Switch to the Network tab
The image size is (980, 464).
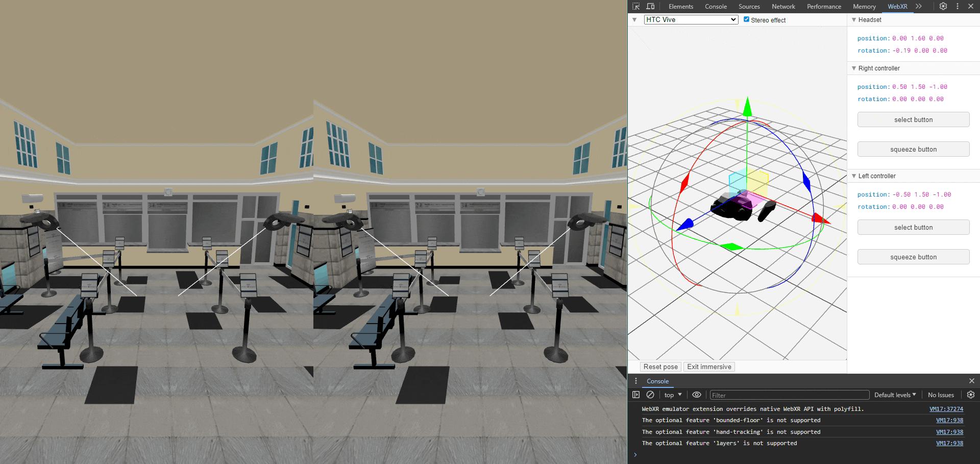[783, 7]
